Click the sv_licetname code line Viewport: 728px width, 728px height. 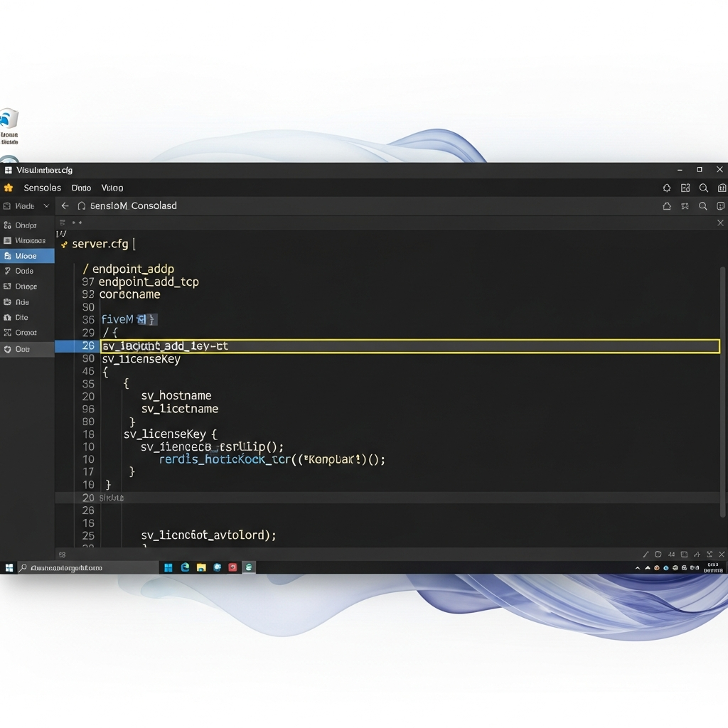coord(180,409)
